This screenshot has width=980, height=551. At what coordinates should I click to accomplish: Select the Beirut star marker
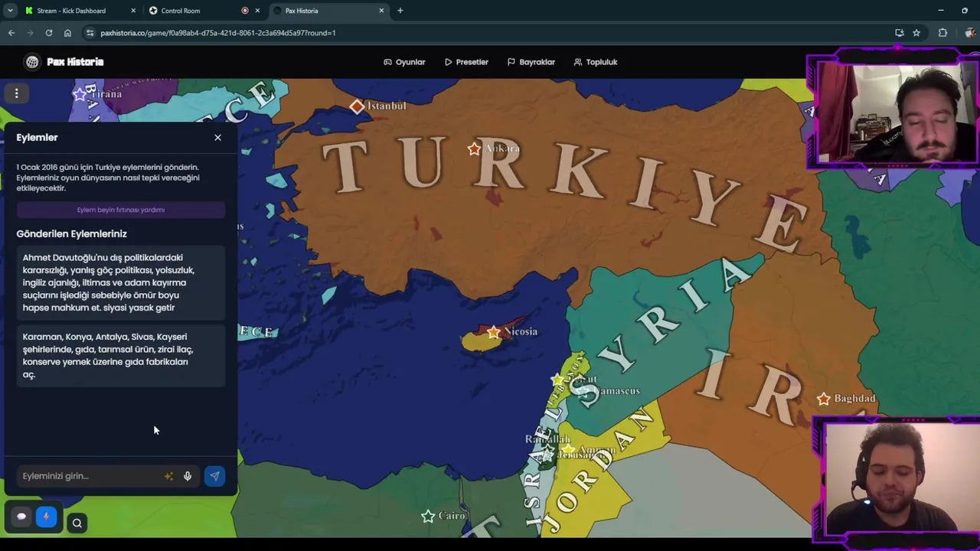click(557, 380)
